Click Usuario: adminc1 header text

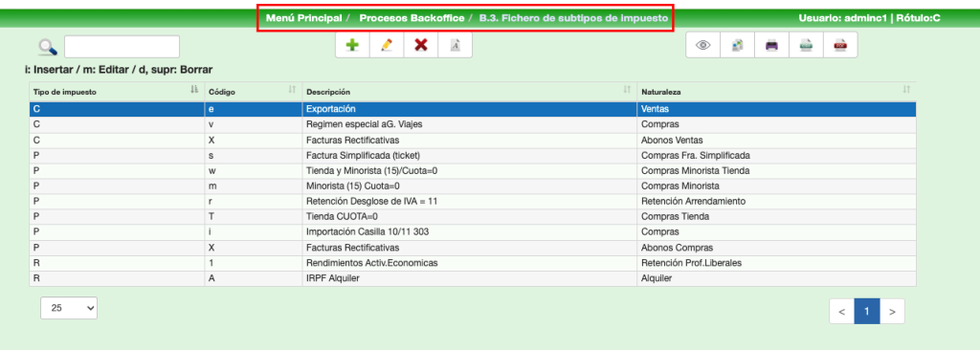[842, 18]
